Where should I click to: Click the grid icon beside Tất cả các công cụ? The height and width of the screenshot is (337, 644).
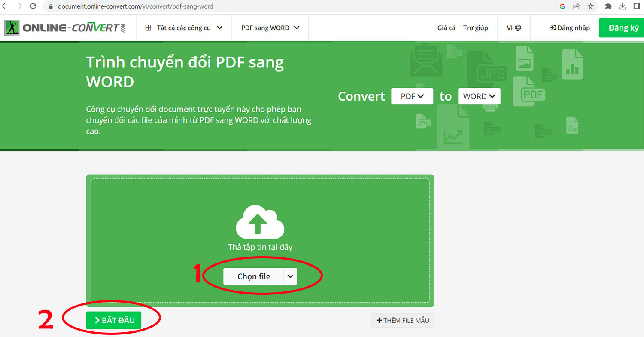pos(148,28)
